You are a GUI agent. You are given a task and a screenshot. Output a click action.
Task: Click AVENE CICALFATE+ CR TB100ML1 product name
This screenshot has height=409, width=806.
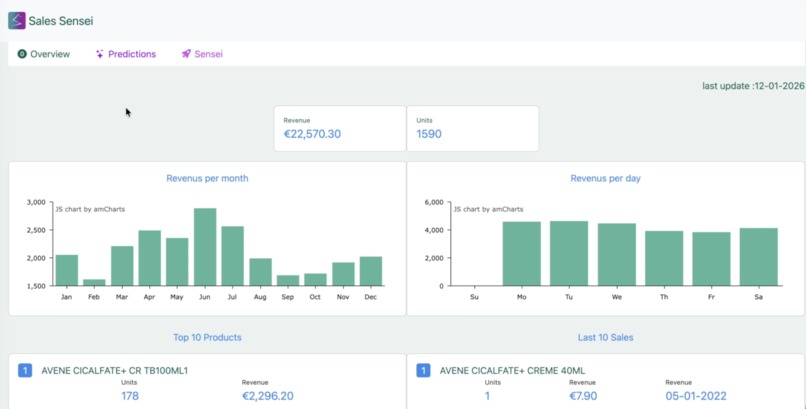point(115,370)
